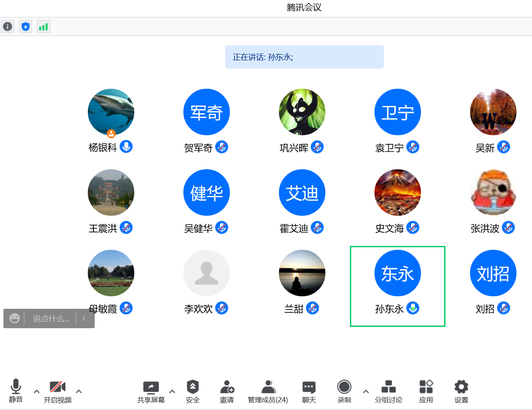This screenshot has height=410, width=532.
Task: Turn on camera with 开启视频
Action: pyautogui.click(x=57, y=391)
